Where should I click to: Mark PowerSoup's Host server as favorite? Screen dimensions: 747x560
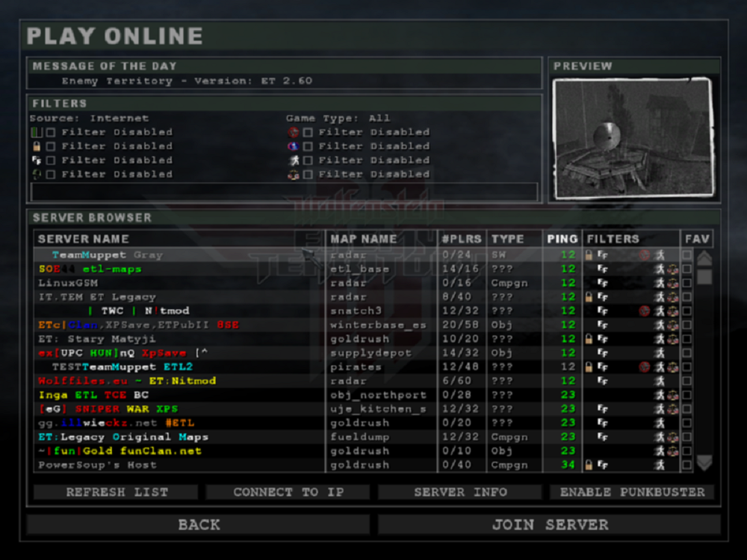[x=687, y=464]
